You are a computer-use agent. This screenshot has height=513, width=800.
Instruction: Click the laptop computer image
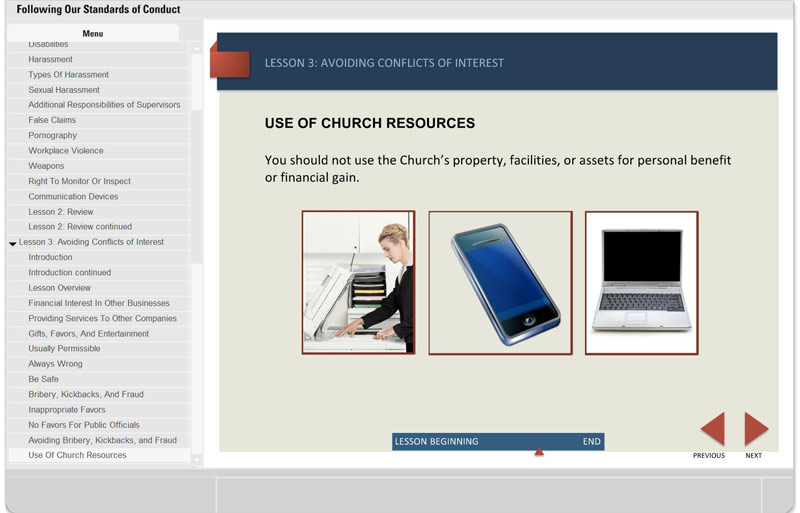point(641,282)
